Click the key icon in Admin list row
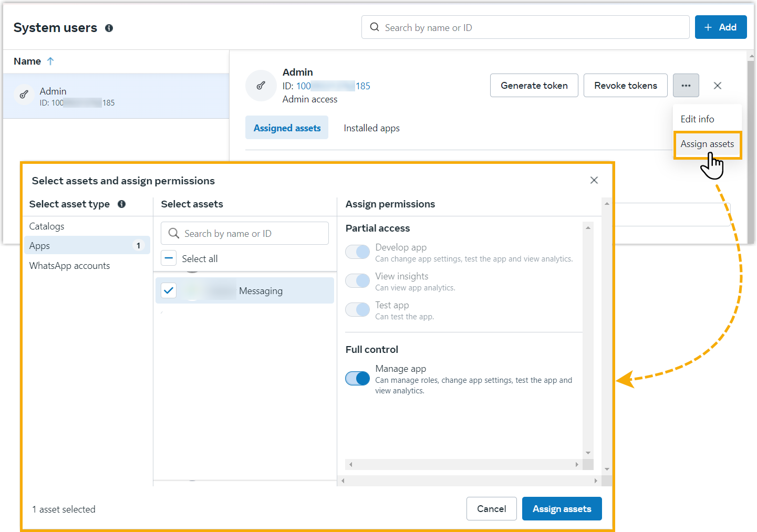This screenshot has height=532, width=757. pyautogui.click(x=24, y=95)
